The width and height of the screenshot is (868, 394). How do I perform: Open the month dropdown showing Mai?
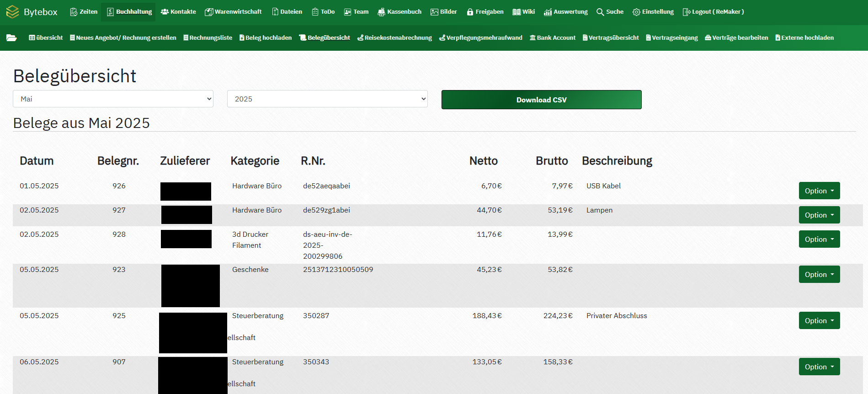click(113, 99)
